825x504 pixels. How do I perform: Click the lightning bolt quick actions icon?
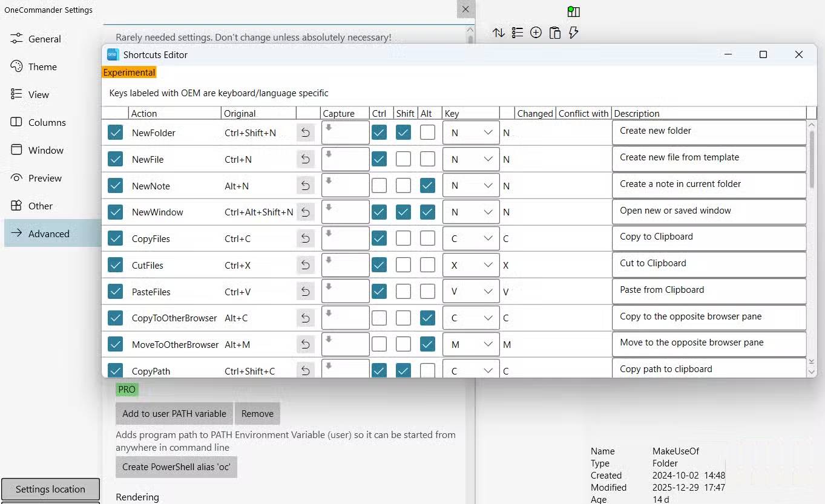click(x=573, y=33)
